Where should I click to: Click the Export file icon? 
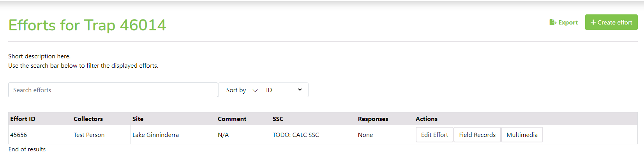tap(552, 23)
